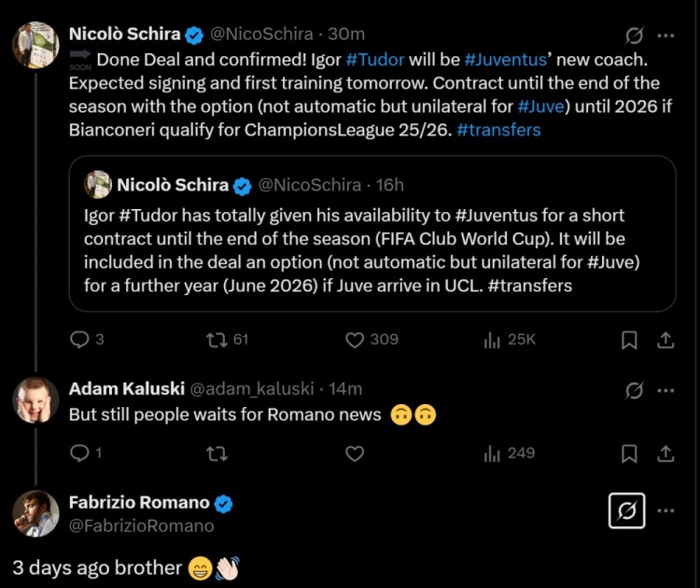Click Grok button on Fabrizio Romano's post
Image resolution: width=700 pixels, height=588 pixels.
(x=626, y=511)
